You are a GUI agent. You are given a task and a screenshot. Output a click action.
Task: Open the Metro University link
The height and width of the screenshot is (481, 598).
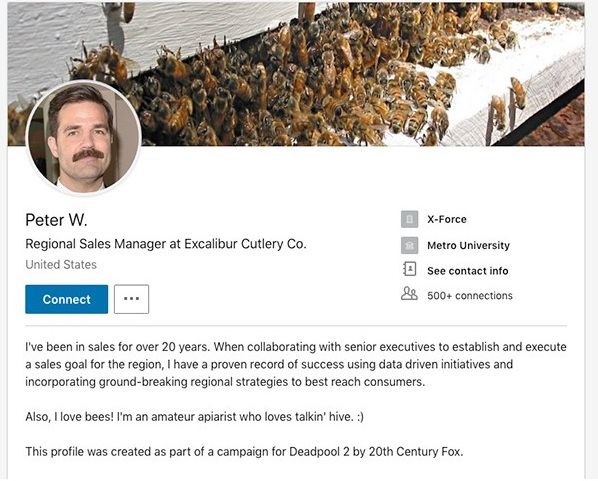tap(468, 245)
